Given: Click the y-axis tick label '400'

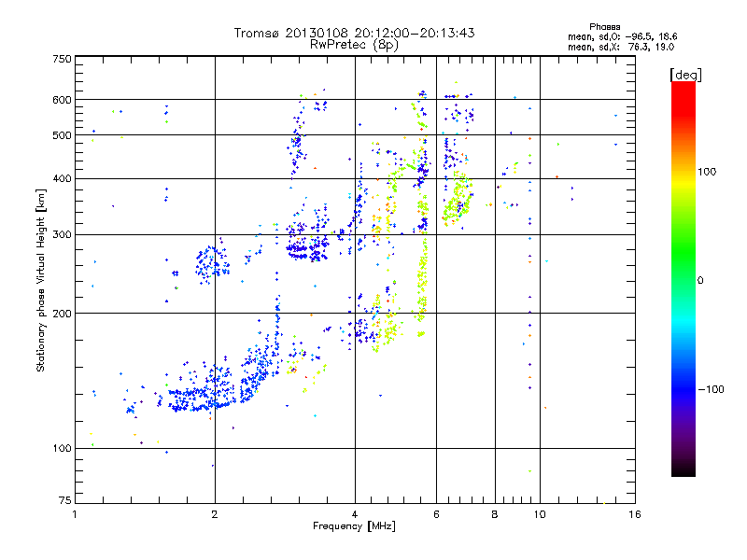Looking at the screenshot, I should [63, 178].
